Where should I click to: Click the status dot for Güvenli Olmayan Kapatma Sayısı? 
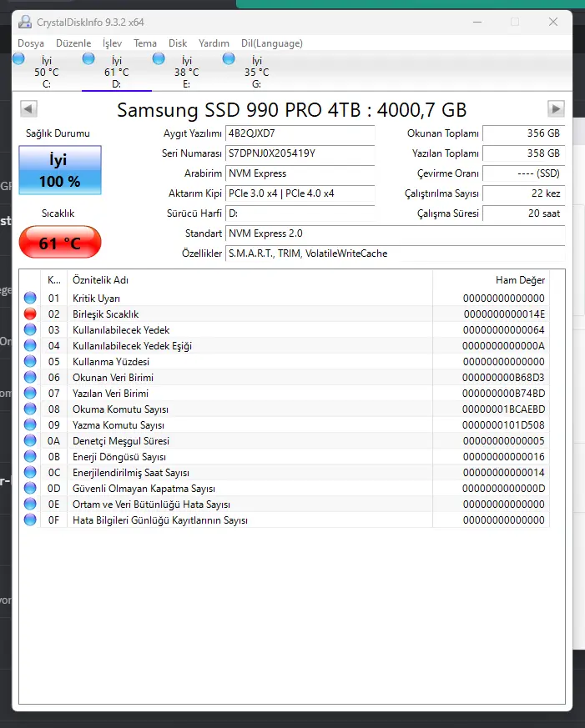click(30, 488)
